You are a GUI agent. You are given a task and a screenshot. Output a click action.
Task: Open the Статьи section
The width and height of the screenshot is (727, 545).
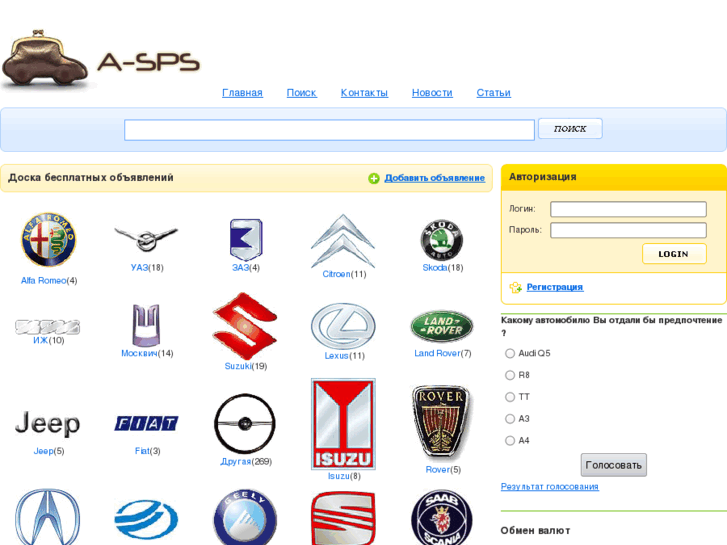[494, 93]
